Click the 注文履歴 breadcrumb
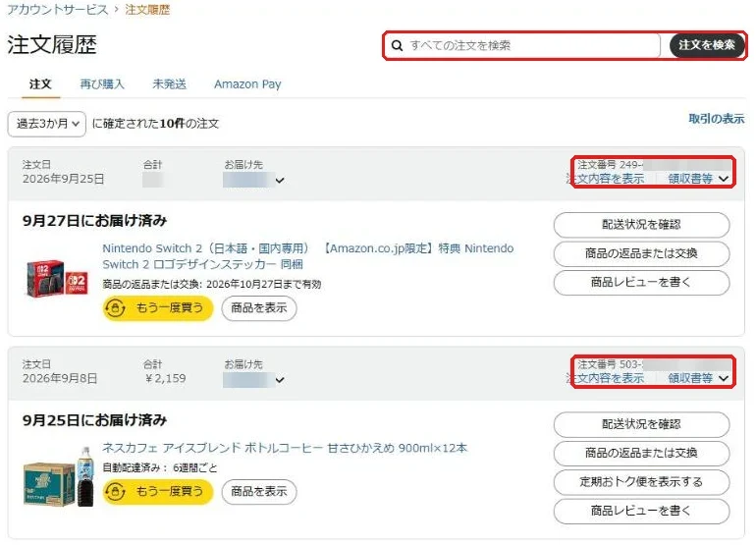The image size is (756, 545). (147, 10)
